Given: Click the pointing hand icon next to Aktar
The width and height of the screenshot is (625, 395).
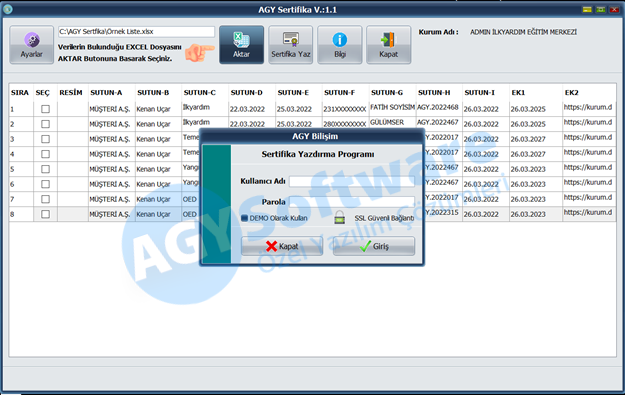Looking at the screenshot, I should point(200,53).
